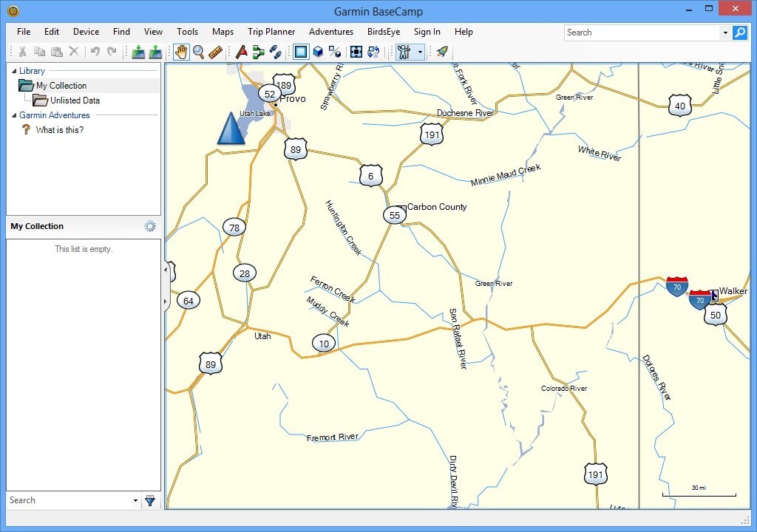Click the filter funnel icon
Image resolution: width=757 pixels, height=532 pixels.
click(150, 501)
